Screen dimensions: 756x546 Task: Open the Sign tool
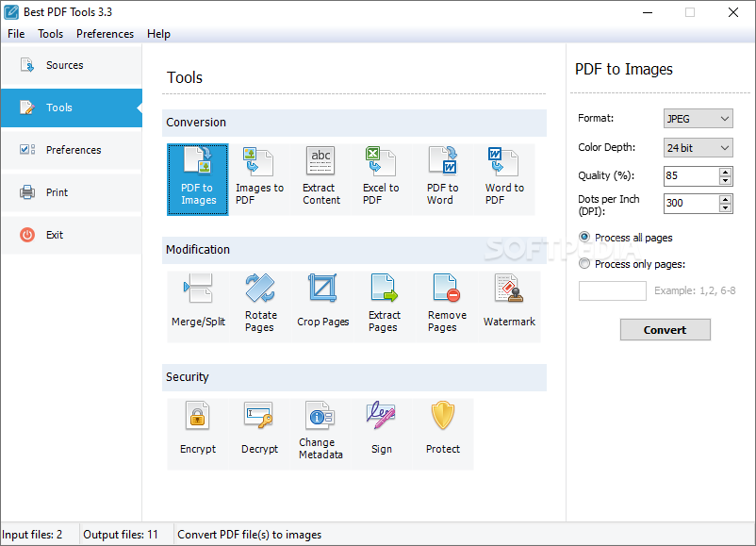click(x=382, y=434)
